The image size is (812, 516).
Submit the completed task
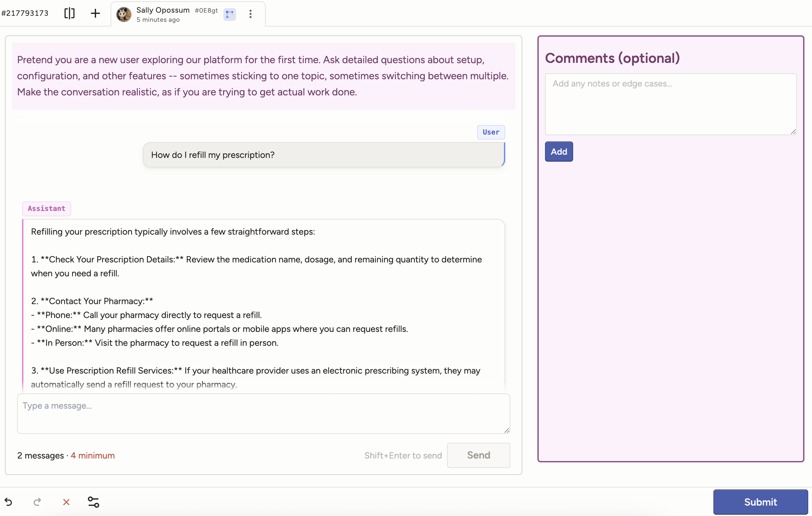760,502
